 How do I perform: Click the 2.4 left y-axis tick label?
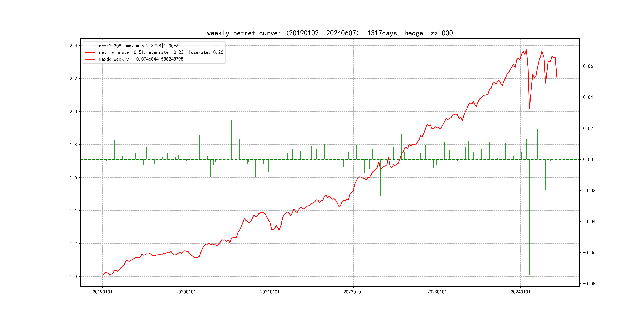pyautogui.click(x=73, y=46)
